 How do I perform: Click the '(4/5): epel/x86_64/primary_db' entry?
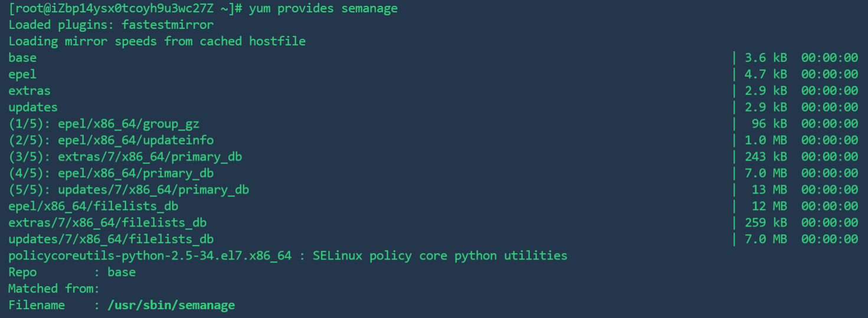[x=111, y=173]
